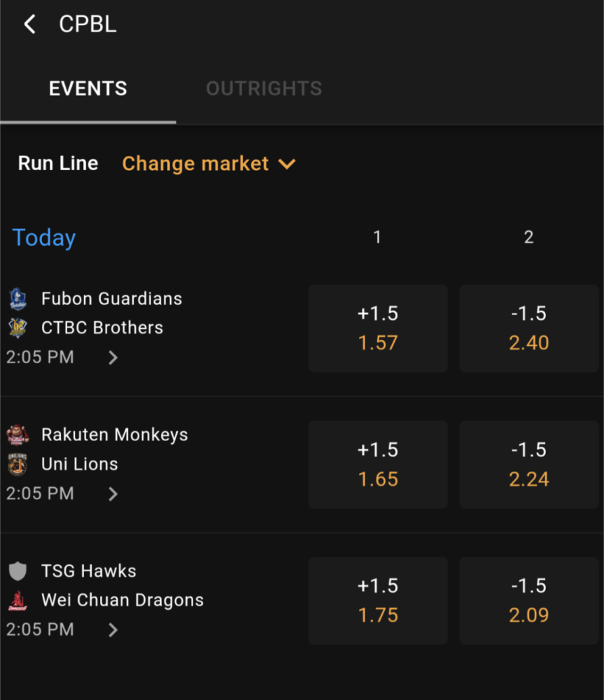Choose TSG Hawks +1.5 odds 1.75
This screenshot has height=700, width=604.
coord(378,601)
